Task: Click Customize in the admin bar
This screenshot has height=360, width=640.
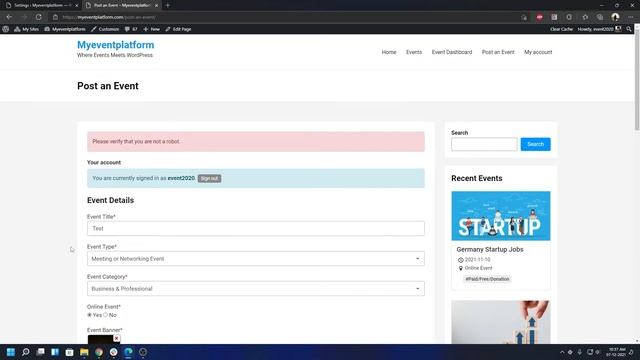Action: [105, 29]
